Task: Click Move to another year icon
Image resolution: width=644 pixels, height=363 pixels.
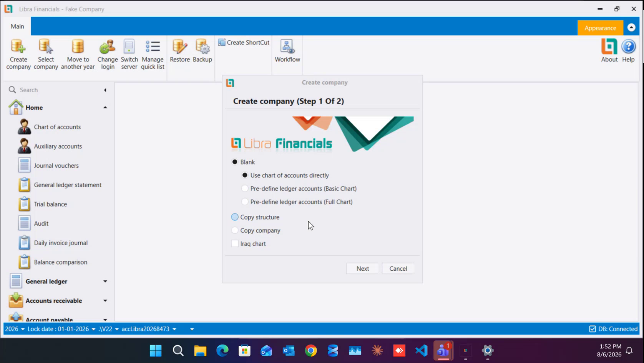Action: [x=78, y=54]
